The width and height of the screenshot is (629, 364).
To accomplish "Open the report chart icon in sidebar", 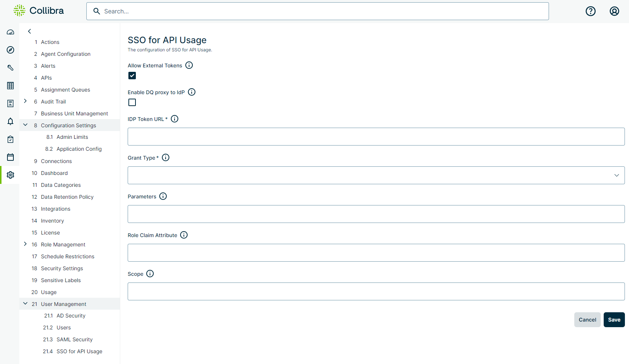I will [x=10, y=103].
